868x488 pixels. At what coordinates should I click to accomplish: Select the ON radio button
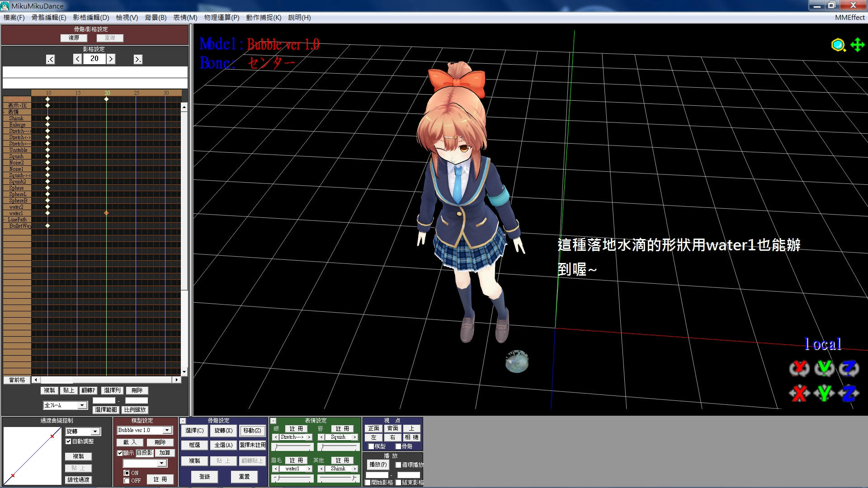pos(127,473)
